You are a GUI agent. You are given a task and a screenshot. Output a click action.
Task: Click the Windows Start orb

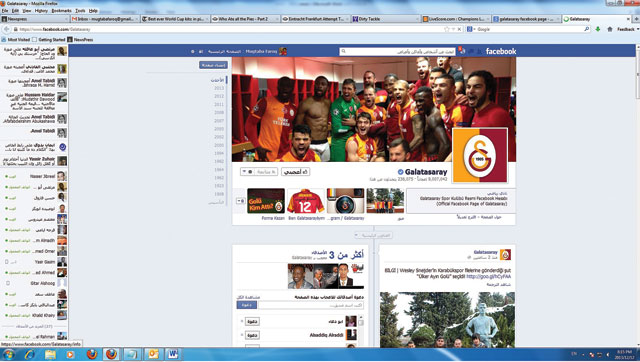tap(9, 354)
